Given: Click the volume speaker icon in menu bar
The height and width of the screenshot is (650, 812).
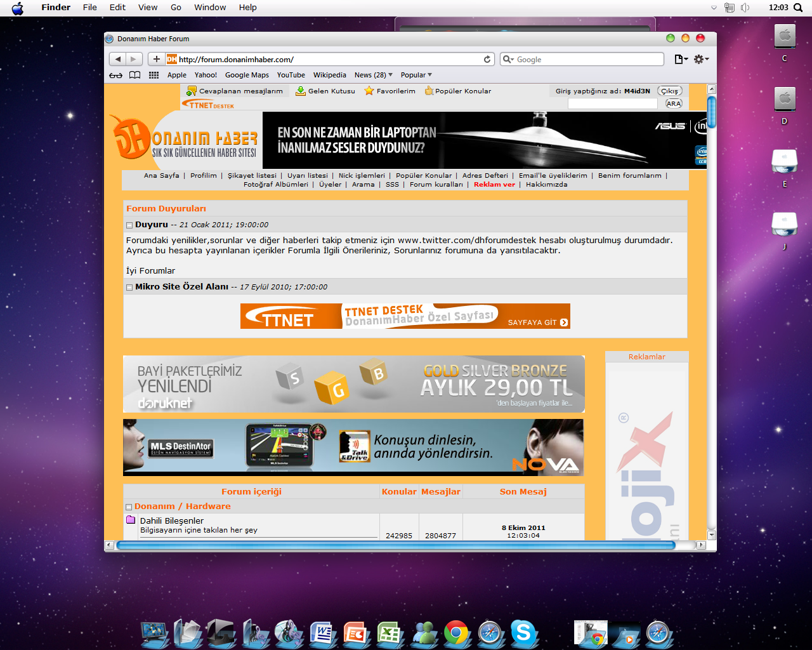Looking at the screenshot, I should pos(745,8).
